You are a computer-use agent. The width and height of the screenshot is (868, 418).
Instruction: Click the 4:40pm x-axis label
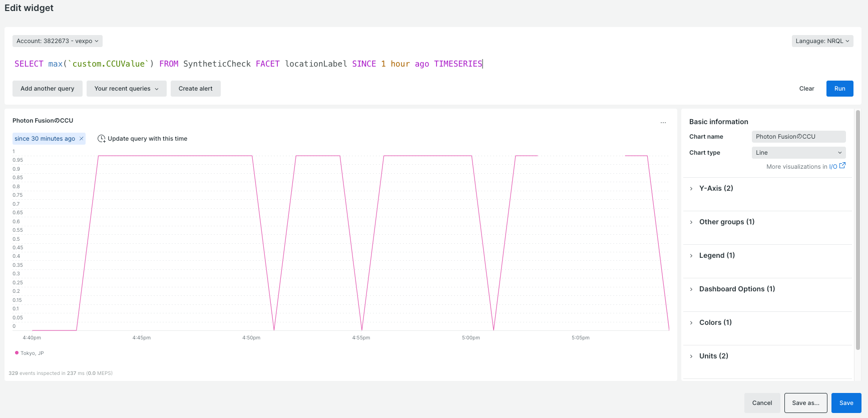click(x=32, y=338)
